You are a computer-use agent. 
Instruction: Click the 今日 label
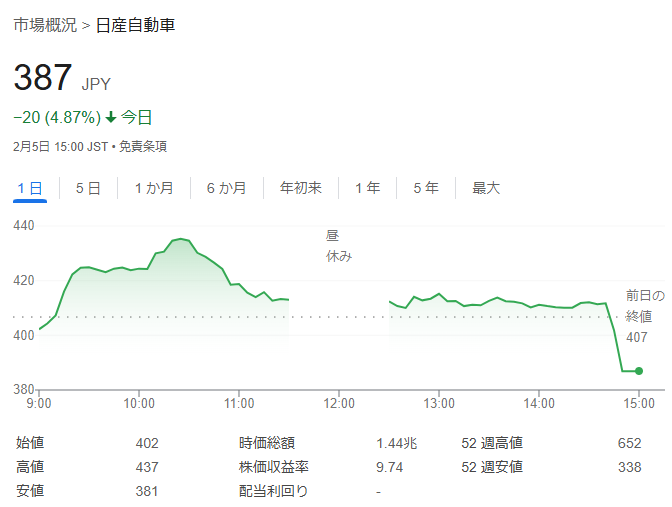[x=137, y=117]
